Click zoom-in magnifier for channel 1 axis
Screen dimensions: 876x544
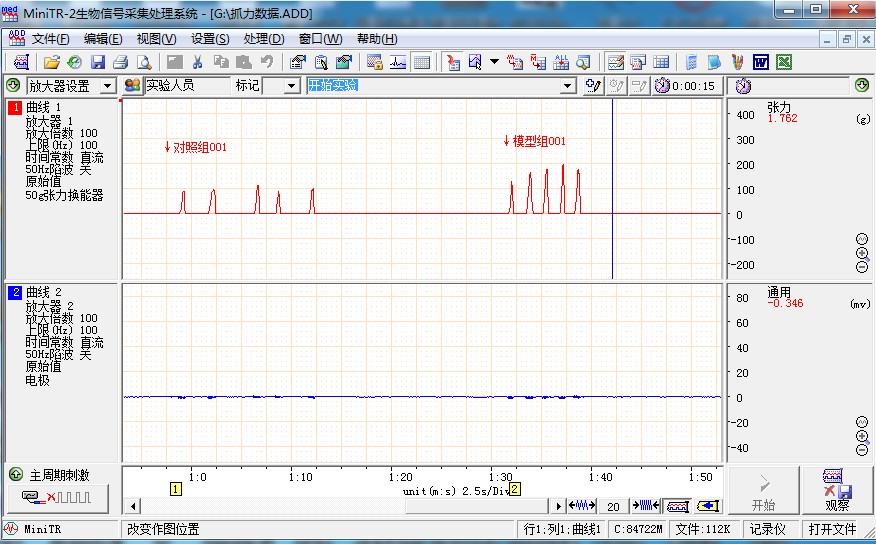tap(862, 253)
